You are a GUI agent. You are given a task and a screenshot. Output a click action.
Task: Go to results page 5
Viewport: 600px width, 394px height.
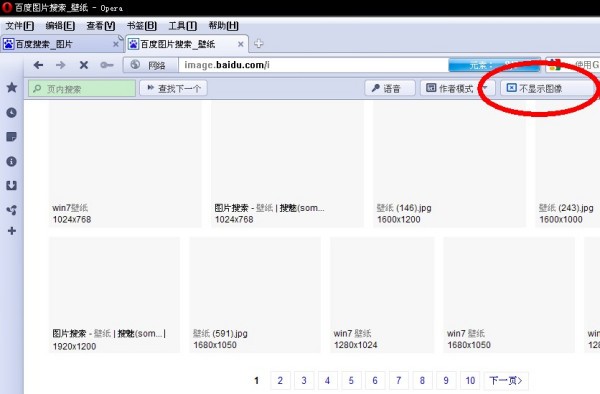tap(351, 380)
